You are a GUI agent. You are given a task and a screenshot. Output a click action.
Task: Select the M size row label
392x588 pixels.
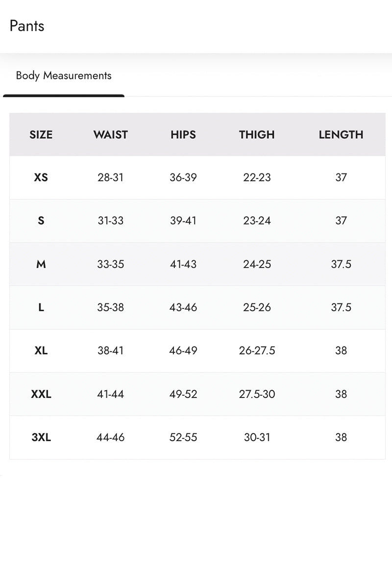click(41, 264)
